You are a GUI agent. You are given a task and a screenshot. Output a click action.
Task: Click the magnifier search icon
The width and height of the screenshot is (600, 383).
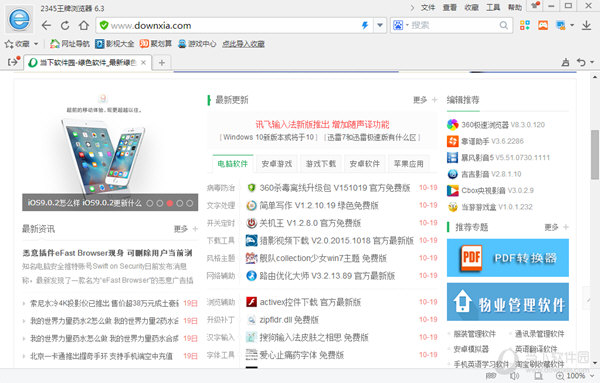504,26
